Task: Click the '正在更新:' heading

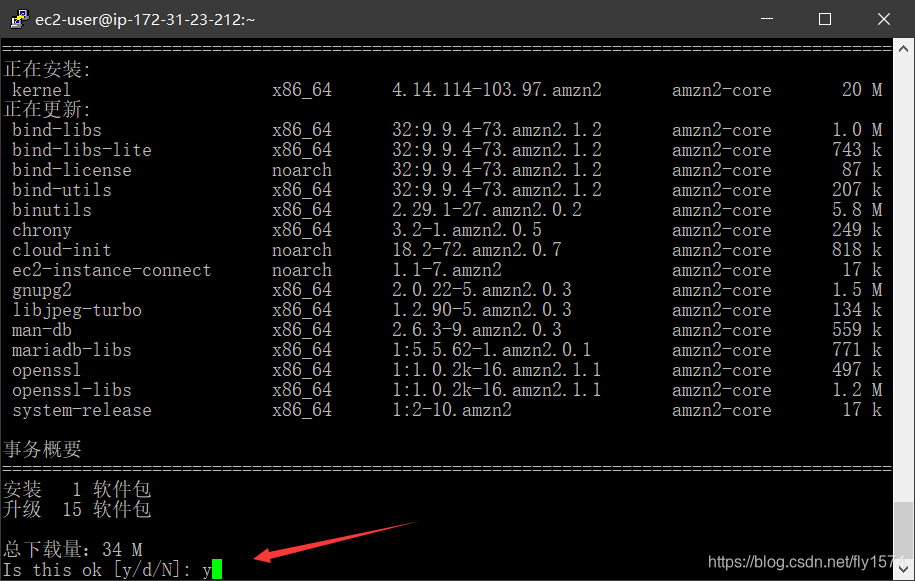Action: [x=47, y=110]
